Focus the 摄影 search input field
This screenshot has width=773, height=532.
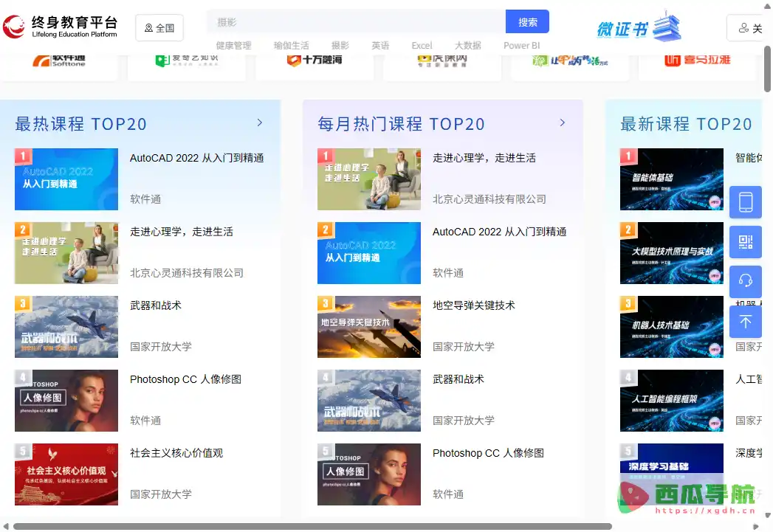(357, 21)
